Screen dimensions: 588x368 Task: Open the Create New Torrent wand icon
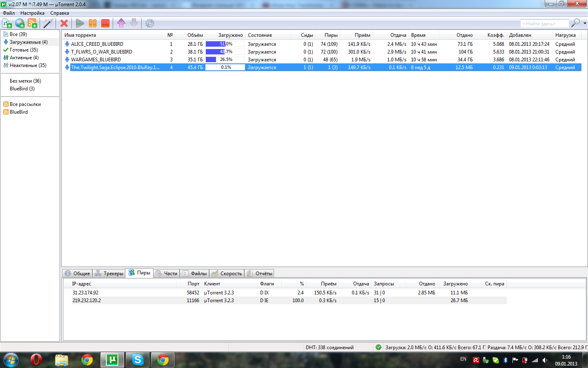point(48,23)
